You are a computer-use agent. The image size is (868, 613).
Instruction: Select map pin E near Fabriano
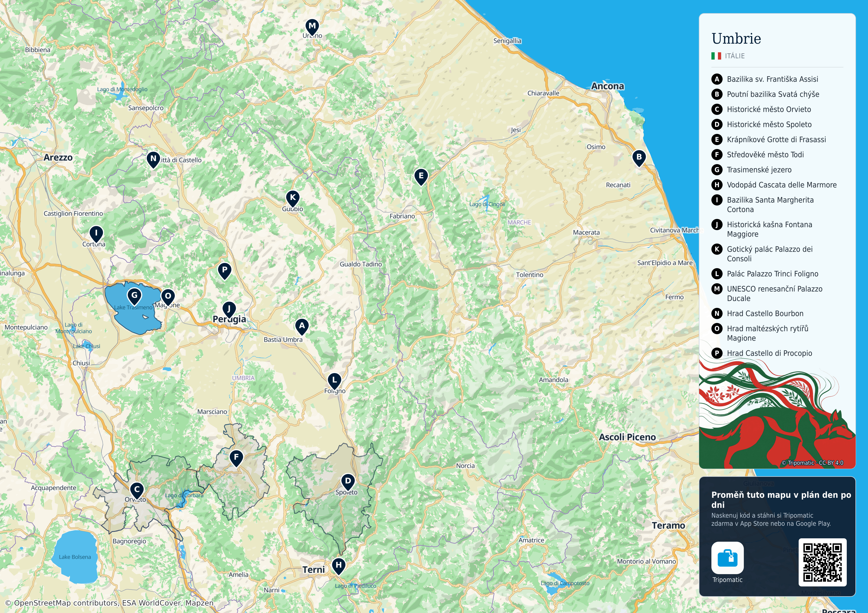tap(421, 177)
